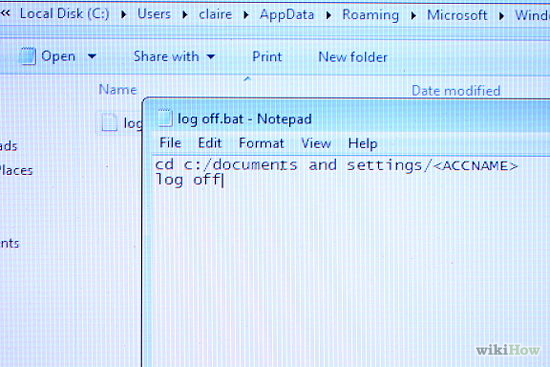Click the notepad icon beside Open
This screenshot has height=367, width=550.
click(x=28, y=56)
